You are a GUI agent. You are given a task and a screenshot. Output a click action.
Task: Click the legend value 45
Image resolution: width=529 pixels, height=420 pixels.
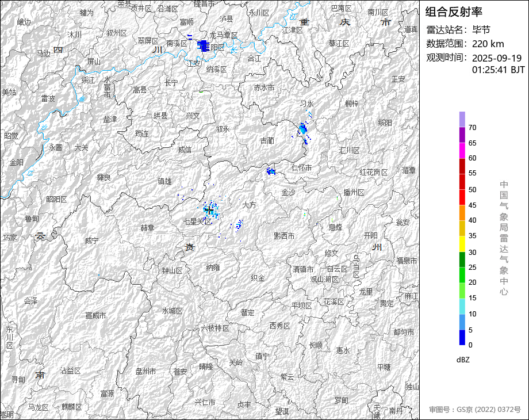coord(472,205)
